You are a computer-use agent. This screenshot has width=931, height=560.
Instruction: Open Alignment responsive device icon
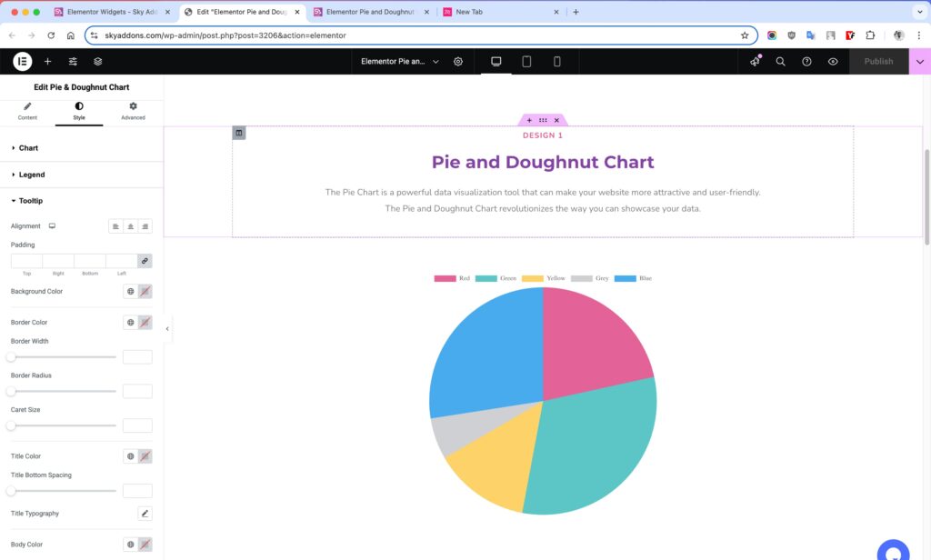pos(52,225)
